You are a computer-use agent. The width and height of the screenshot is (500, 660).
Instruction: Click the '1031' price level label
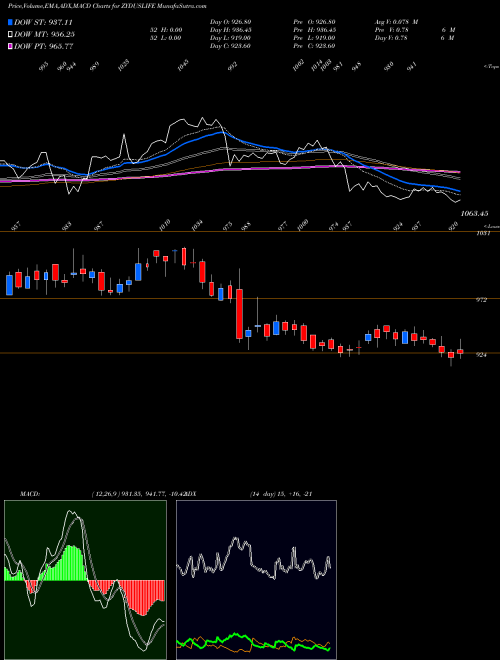(x=482, y=234)
